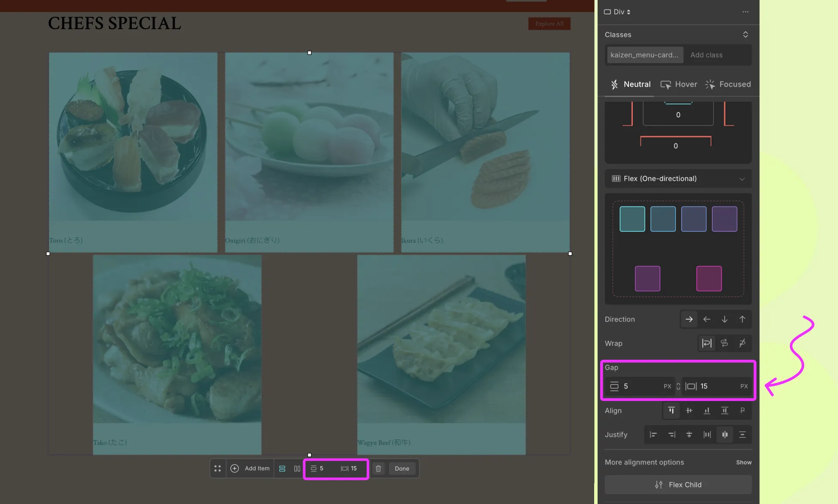Image resolution: width=838 pixels, height=504 pixels.
Task: Delete the element with trash icon
Action: point(378,468)
